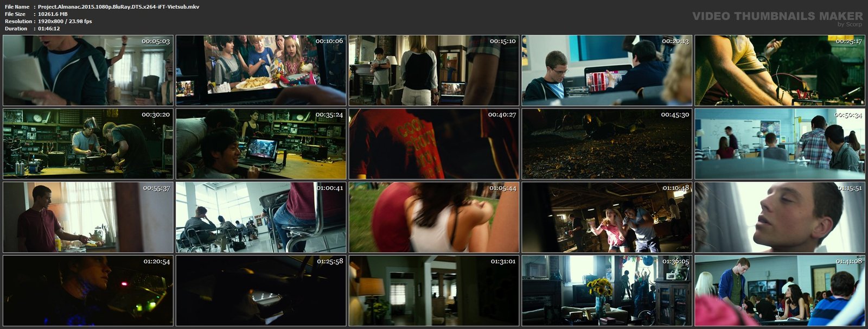Open the classroom frame at 00:50:34

click(x=780, y=144)
